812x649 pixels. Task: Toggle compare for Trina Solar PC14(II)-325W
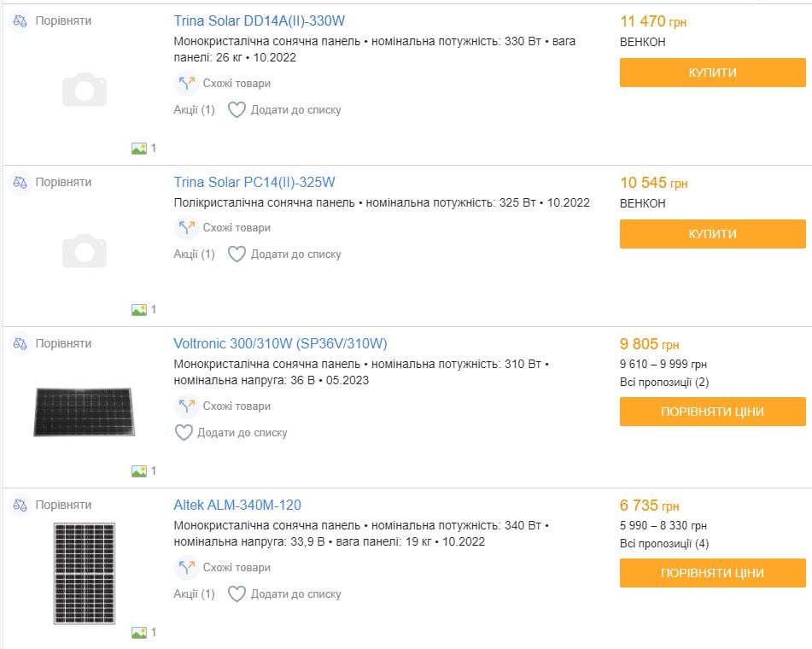[62, 182]
